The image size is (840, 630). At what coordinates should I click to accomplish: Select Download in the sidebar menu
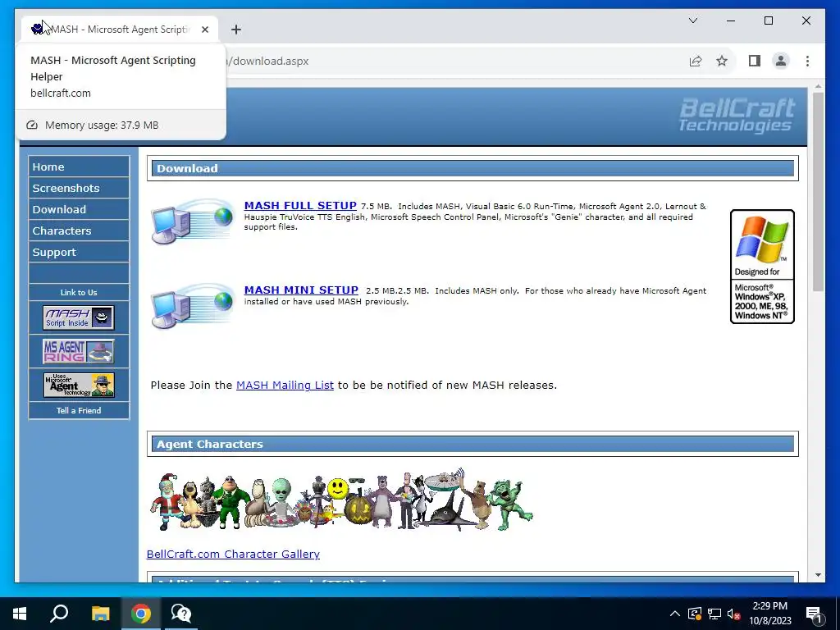(x=79, y=209)
